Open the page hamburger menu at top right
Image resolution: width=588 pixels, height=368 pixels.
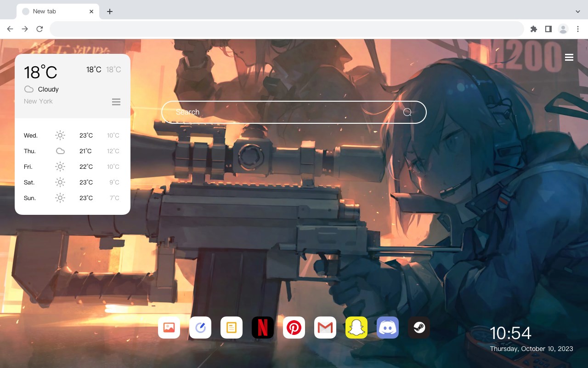click(x=569, y=57)
